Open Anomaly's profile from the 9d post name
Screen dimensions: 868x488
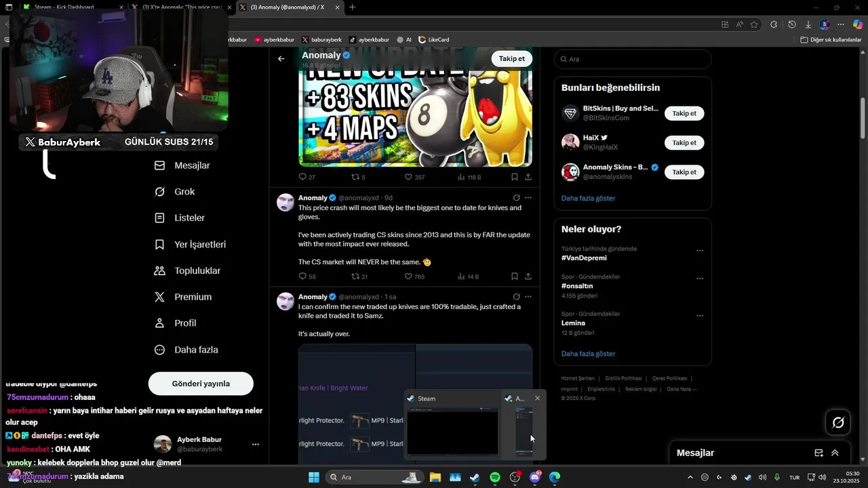[x=313, y=198]
